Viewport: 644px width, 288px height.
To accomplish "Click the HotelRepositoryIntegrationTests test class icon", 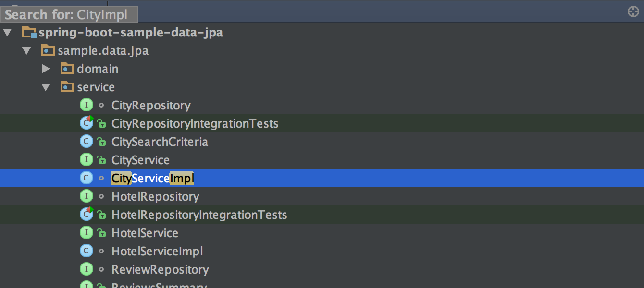I will click(x=86, y=215).
